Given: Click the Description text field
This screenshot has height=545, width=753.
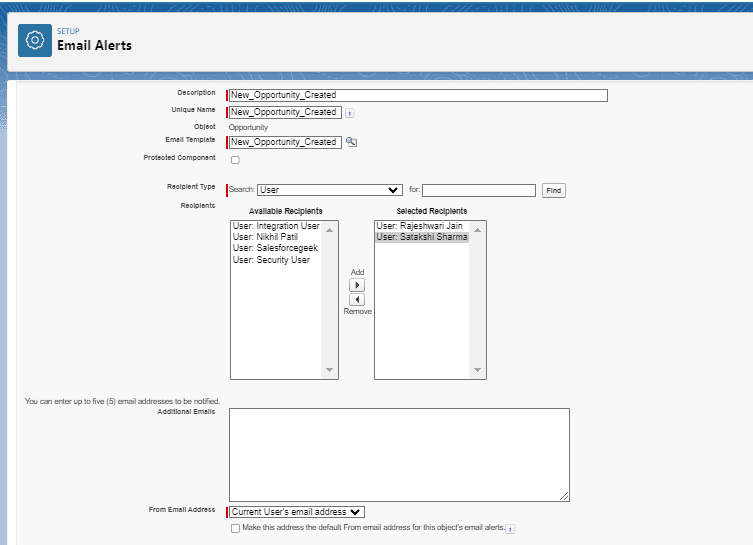Looking at the screenshot, I should pyautogui.click(x=418, y=96).
